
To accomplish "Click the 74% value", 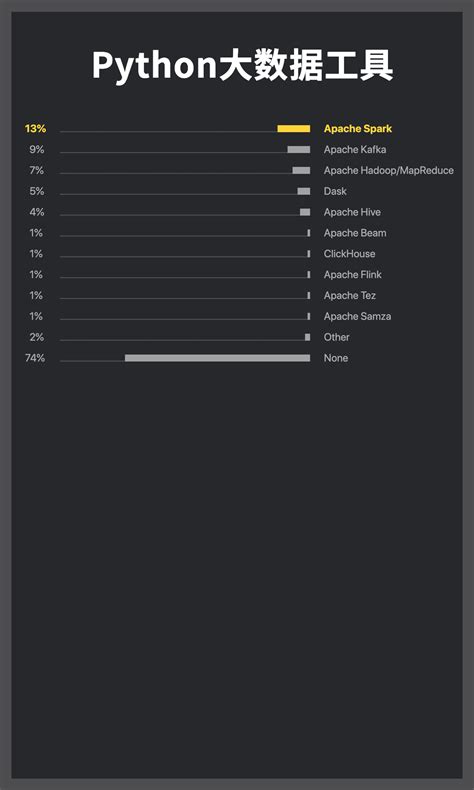I will (x=35, y=358).
